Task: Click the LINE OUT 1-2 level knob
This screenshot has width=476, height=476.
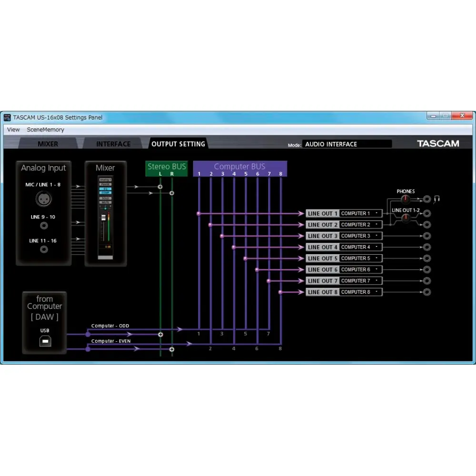Action: pyautogui.click(x=406, y=218)
